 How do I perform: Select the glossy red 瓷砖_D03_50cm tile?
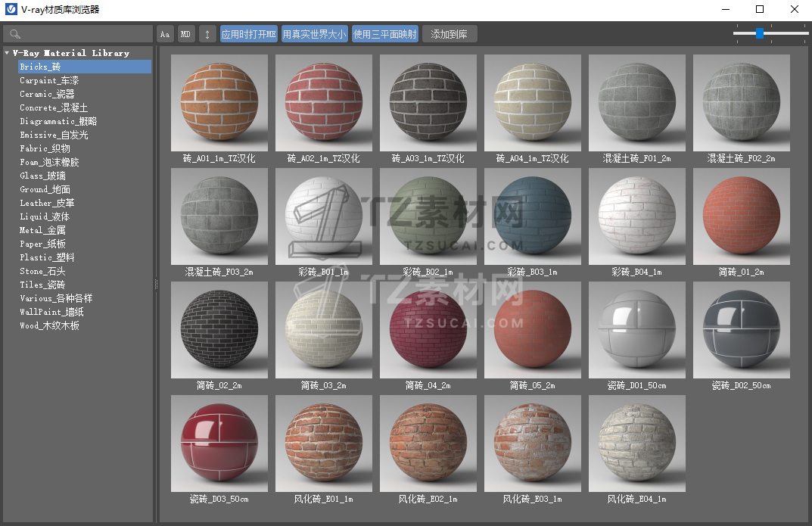(x=219, y=444)
